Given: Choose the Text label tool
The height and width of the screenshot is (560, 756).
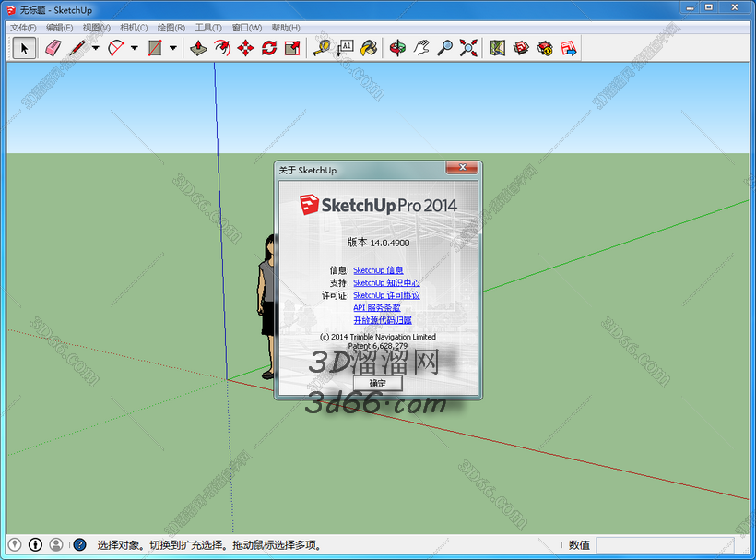Looking at the screenshot, I should [x=345, y=48].
